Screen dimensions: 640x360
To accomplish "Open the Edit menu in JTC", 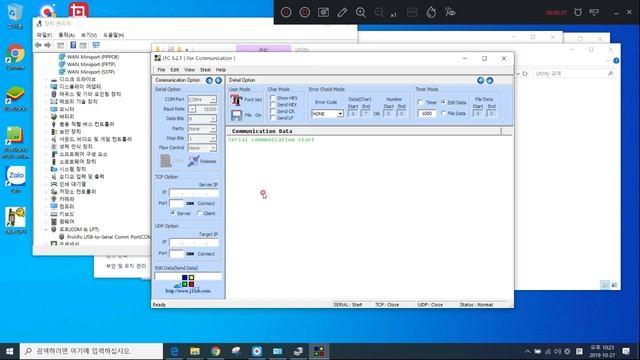I will [x=175, y=70].
